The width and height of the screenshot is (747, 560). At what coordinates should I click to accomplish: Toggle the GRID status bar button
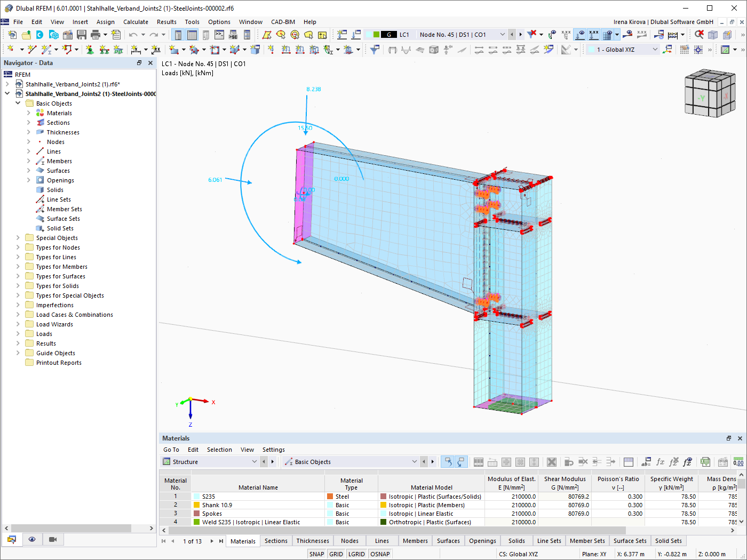(336, 554)
